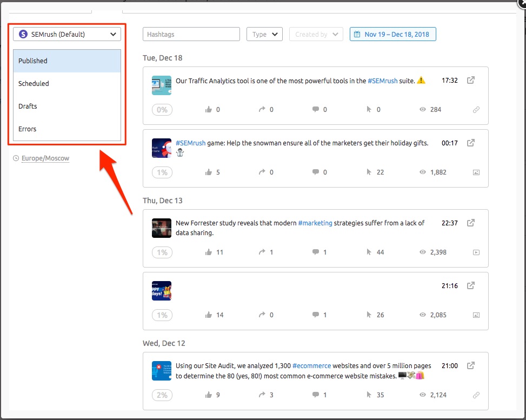Click the Site Audit post thumbnail
This screenshot has width=526, height=420.
pos(162,371)
